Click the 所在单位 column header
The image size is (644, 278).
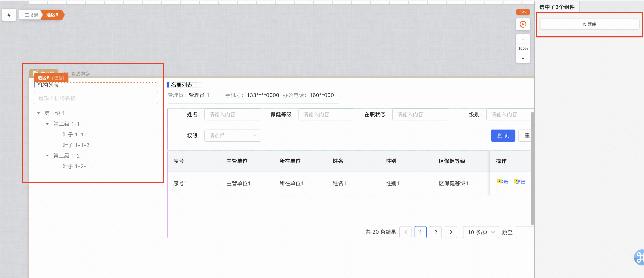(290, 161)
